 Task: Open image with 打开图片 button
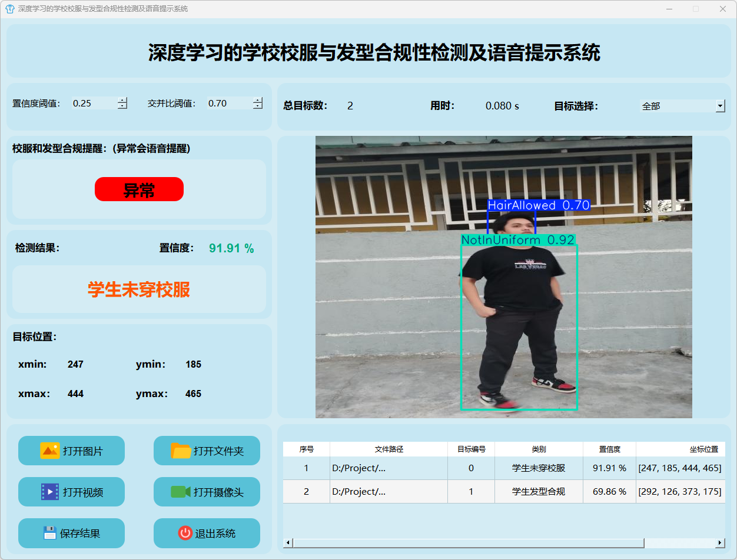71,451
